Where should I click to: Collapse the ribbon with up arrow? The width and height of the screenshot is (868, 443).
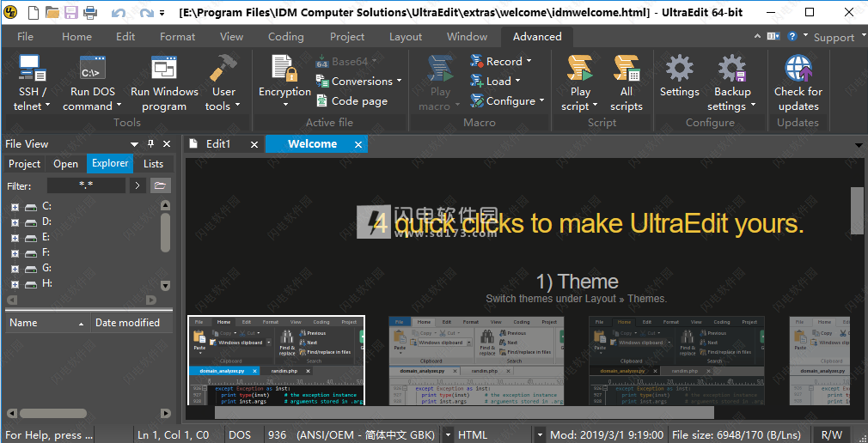(x=758, y=37)
